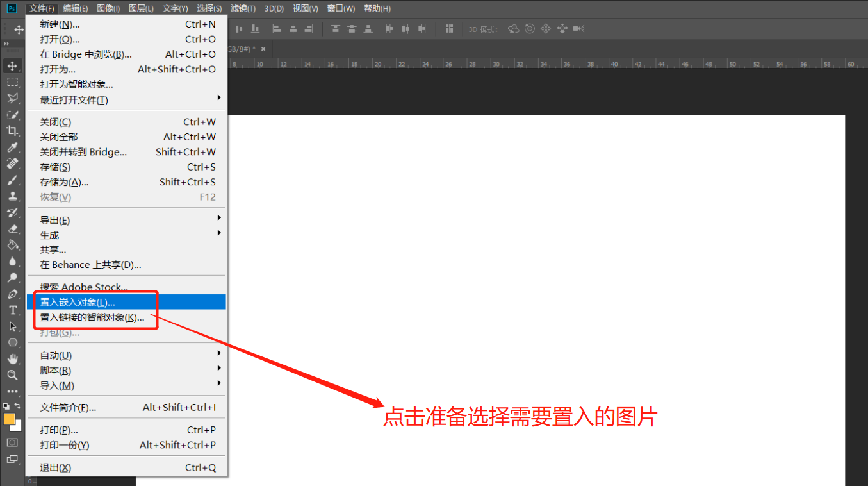
Task: Toggle Quick Mask mode
Action: (x=12, y=442)
